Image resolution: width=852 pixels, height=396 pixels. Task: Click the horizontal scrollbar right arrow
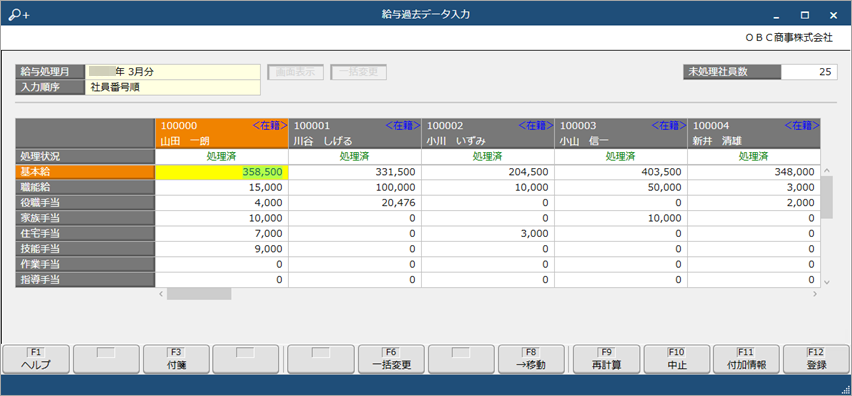click(815, 294)
